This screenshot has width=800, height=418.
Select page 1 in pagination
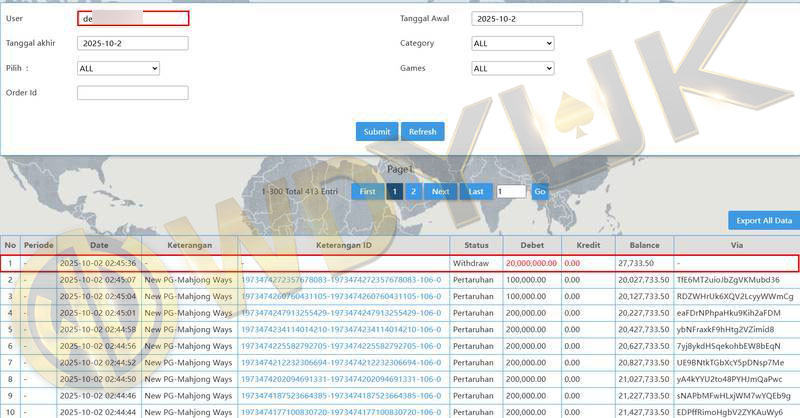coord(394,191)
